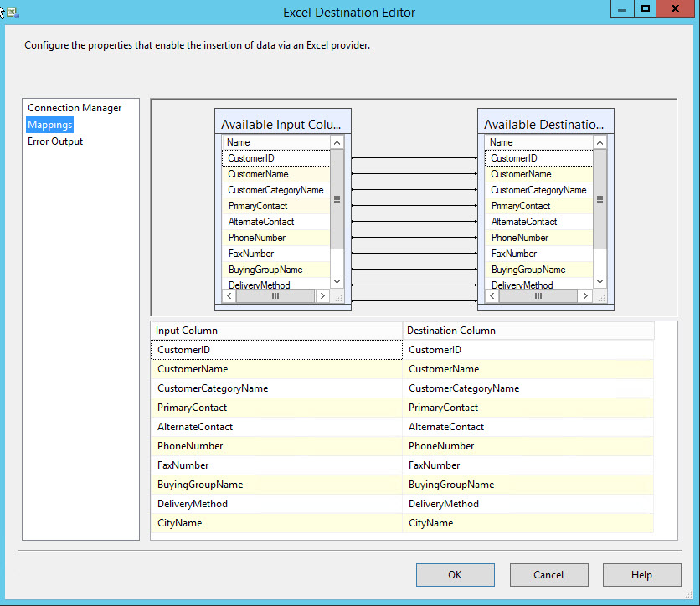Click CustomerID cell in Destination Column grid

528,350
